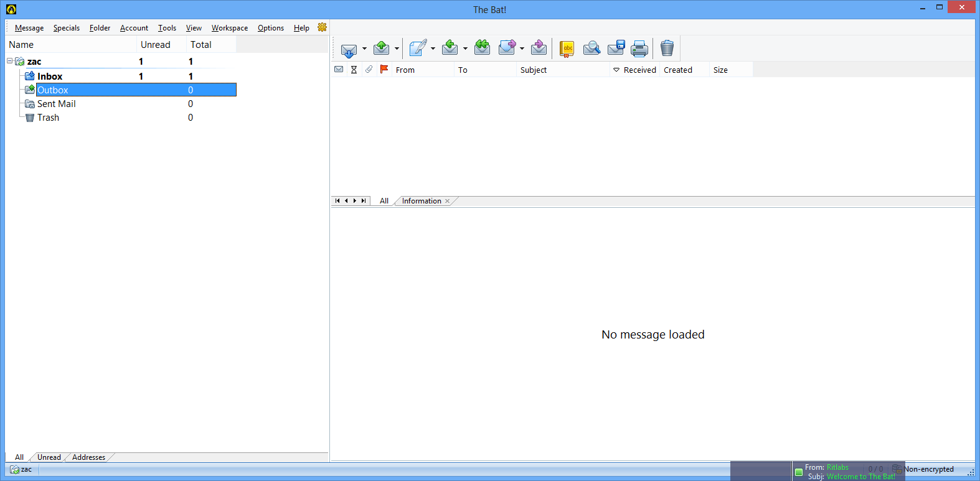
Task: Open the View menu
Action: click(194, 28)
